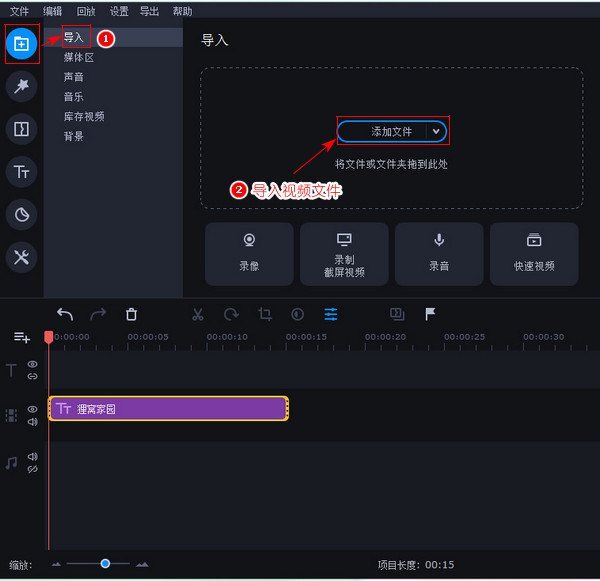Delete the selected clip with trash icon
Screen dimensions: 600x581
coord(131,315)
